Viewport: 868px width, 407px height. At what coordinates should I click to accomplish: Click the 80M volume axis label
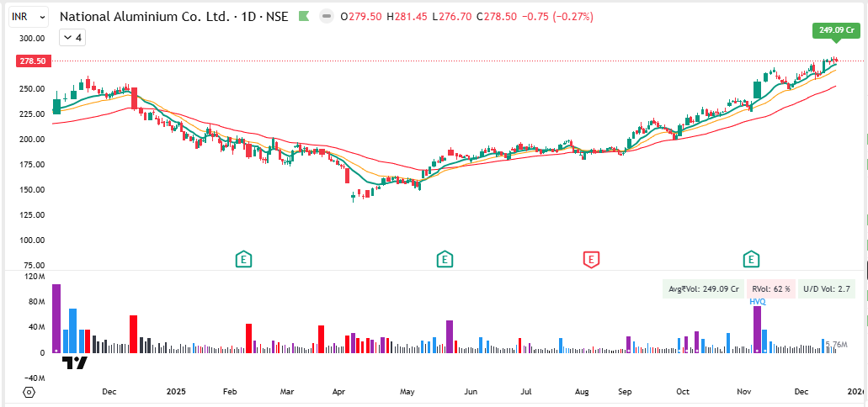pos(36,302)
